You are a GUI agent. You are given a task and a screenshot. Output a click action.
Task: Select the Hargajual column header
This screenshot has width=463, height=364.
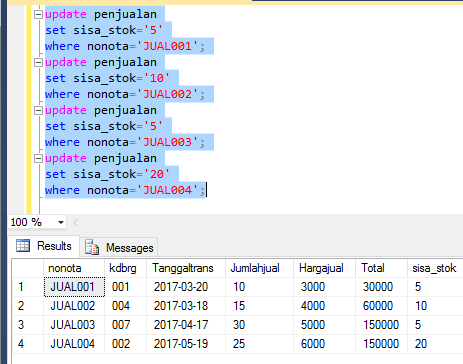[x=325, y=268]
